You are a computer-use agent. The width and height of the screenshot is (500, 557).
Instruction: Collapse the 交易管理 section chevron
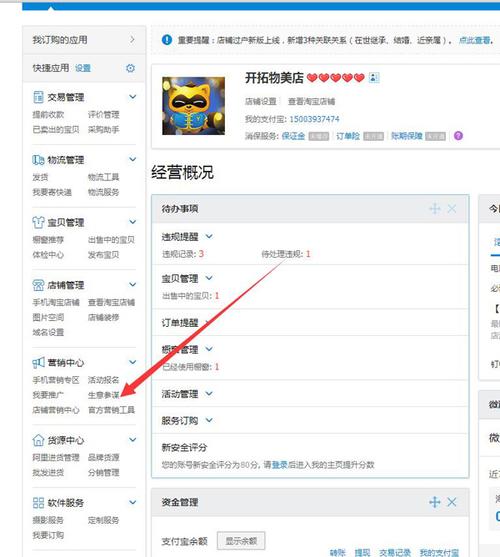(x=132, y=97)
